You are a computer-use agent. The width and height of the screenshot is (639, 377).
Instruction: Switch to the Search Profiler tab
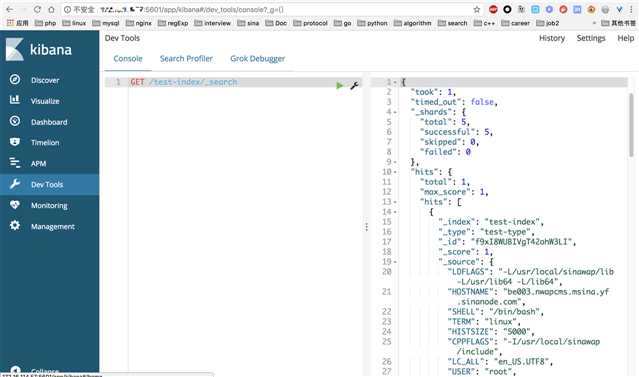[186, 59]
